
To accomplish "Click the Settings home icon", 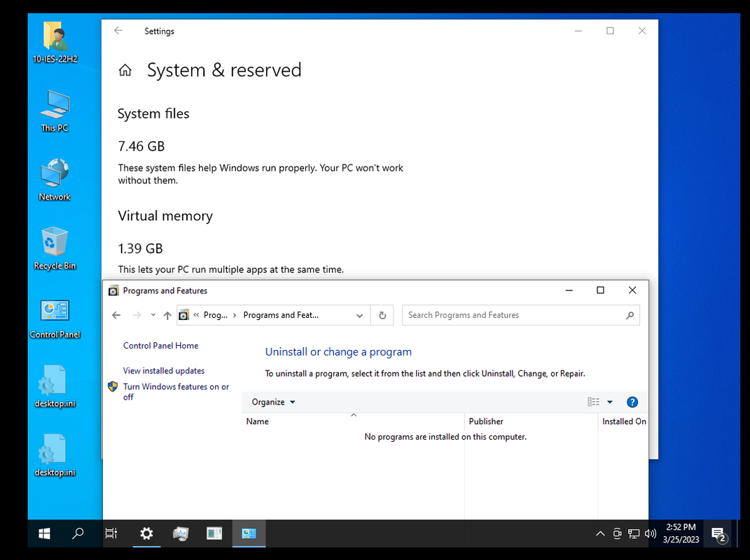I will point(125,70).
